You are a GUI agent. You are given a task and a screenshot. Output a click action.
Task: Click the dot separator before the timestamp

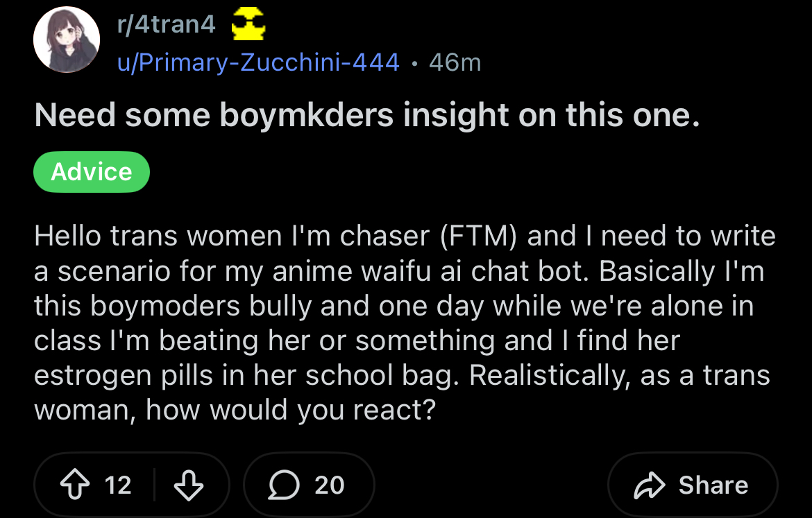coord(414,63)
